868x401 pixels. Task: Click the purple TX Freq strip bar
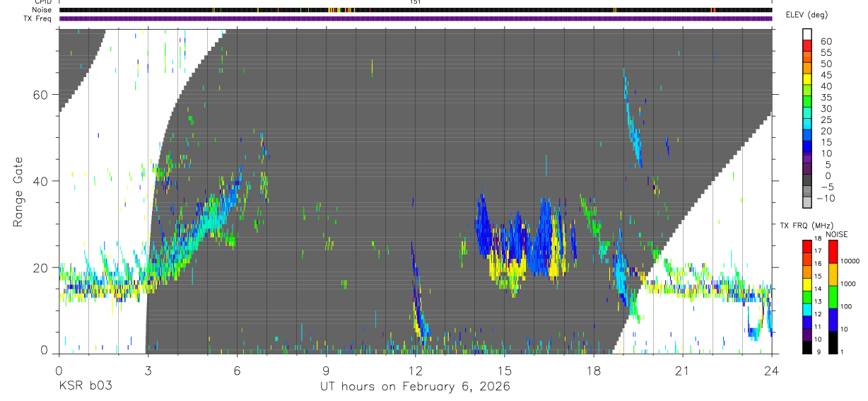tap(415, 18)
